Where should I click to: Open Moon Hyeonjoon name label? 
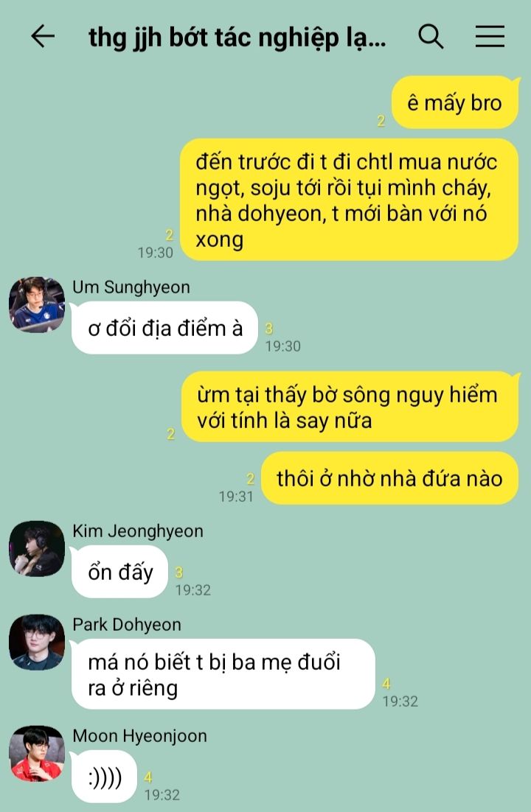[x=139, y=736]
